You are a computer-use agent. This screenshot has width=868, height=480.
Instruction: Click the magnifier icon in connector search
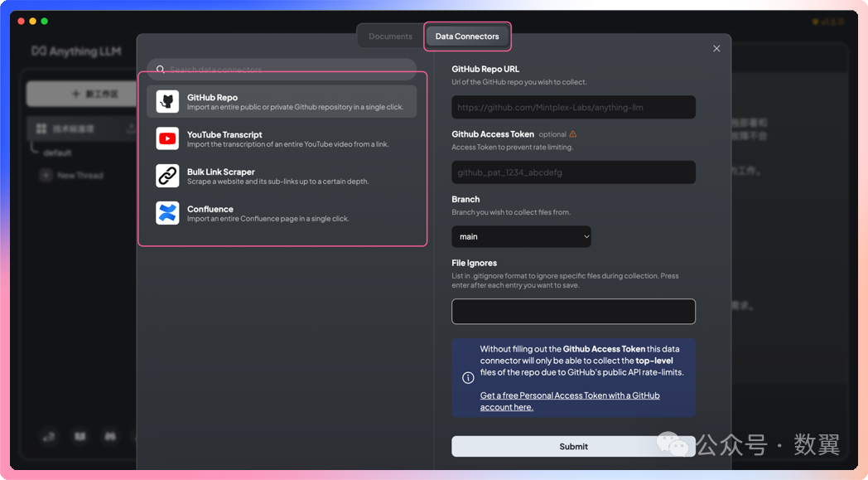(160, 70)
